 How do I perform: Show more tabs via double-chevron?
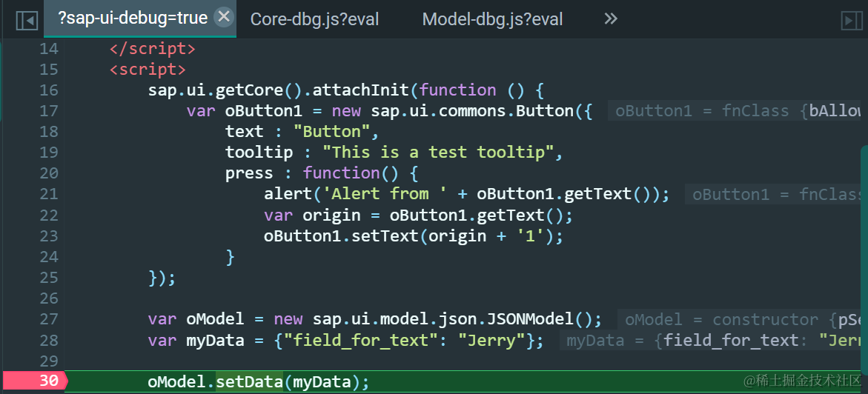tap(611, 19)
